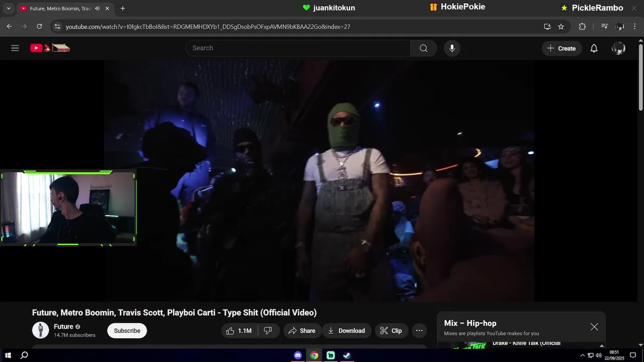Click the Create button
The height and width of the screenshot is (362, 644).
click(561, 48)
